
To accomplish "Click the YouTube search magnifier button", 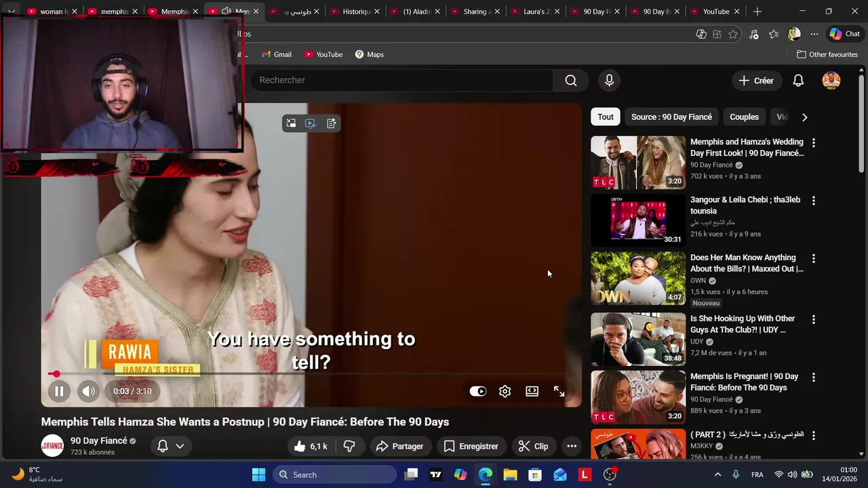I will (571, 81).
